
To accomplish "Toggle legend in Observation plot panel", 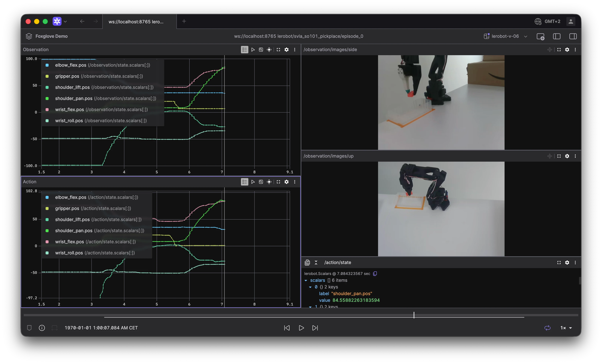I will pyautogui.click(x=244, y=50).
